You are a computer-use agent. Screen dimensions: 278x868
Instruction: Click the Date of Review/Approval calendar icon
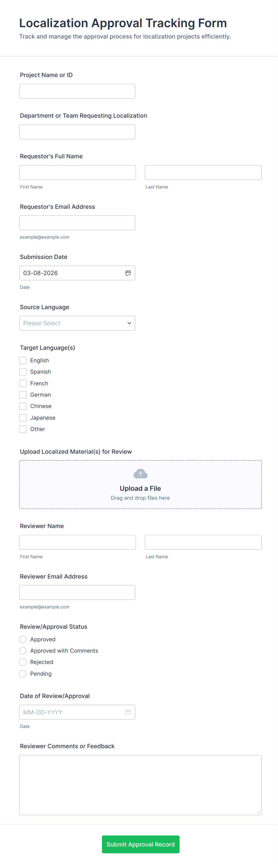[128, 712]
